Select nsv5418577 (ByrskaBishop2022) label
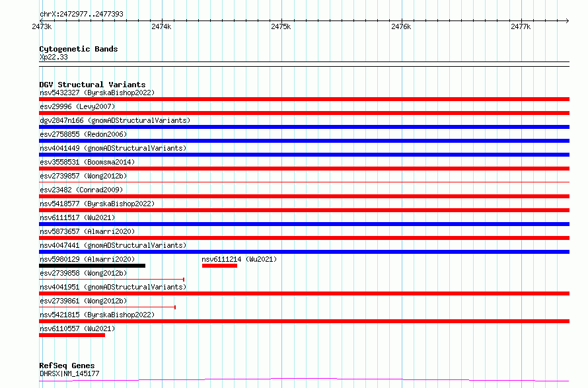The width and height of the screenshot is (588, 388). coord(97,204)
